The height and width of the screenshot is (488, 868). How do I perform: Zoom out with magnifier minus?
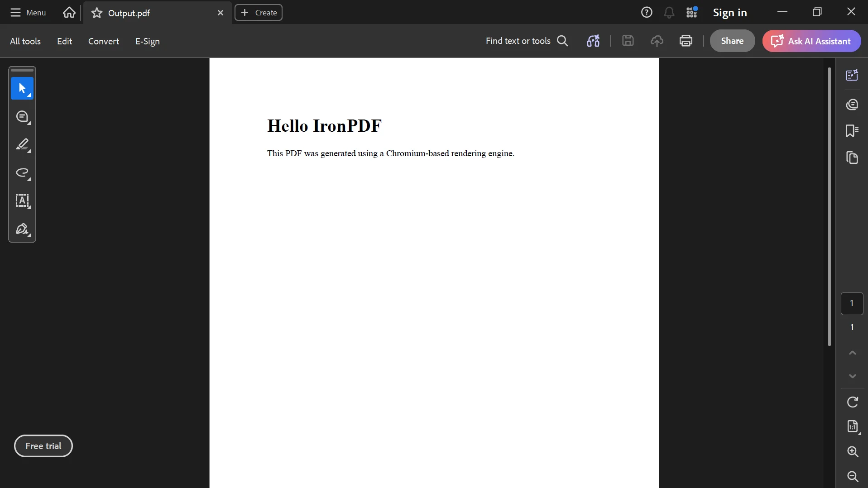pos(853,476)
